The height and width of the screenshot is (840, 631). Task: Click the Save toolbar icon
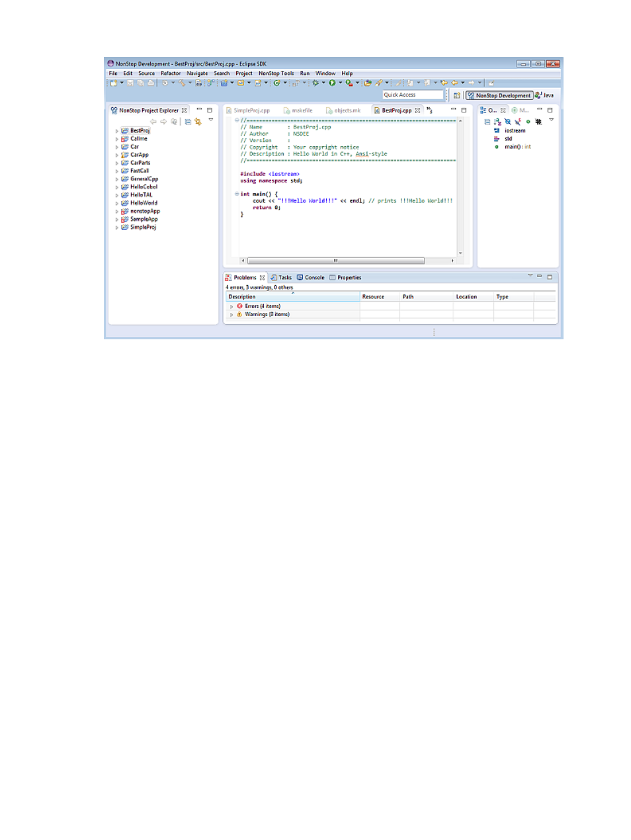[x=130, y=83]
